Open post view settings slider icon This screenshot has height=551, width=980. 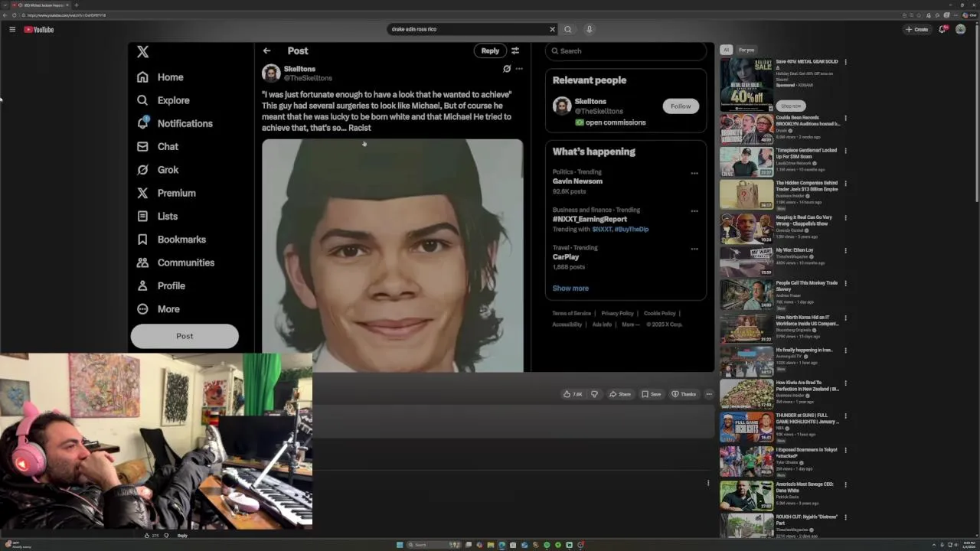tap(515, 51)
